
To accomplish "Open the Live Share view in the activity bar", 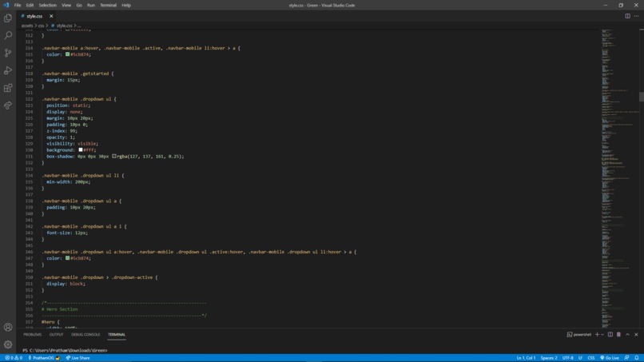I will click(8, 105).
